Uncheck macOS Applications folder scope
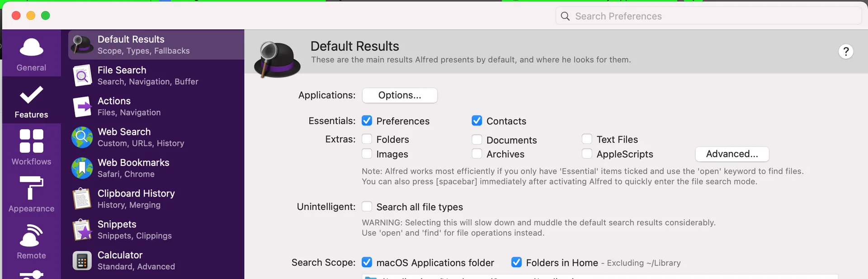Screen dimensions: 868x279 point(367,262)
